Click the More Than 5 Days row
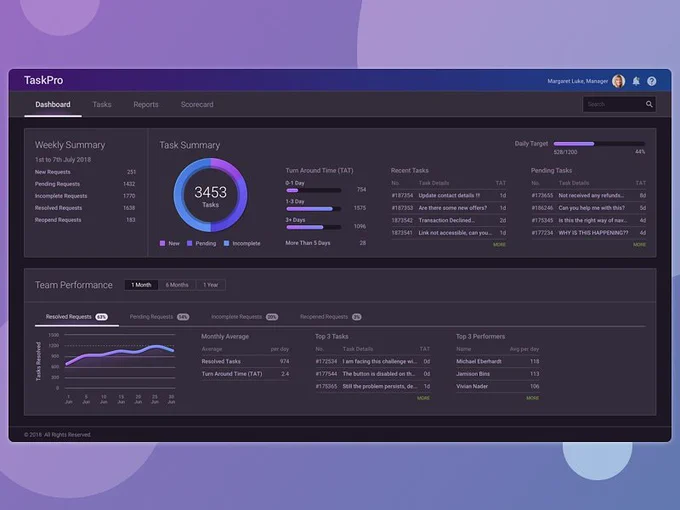Screen dimensions: 680x510 326,243
